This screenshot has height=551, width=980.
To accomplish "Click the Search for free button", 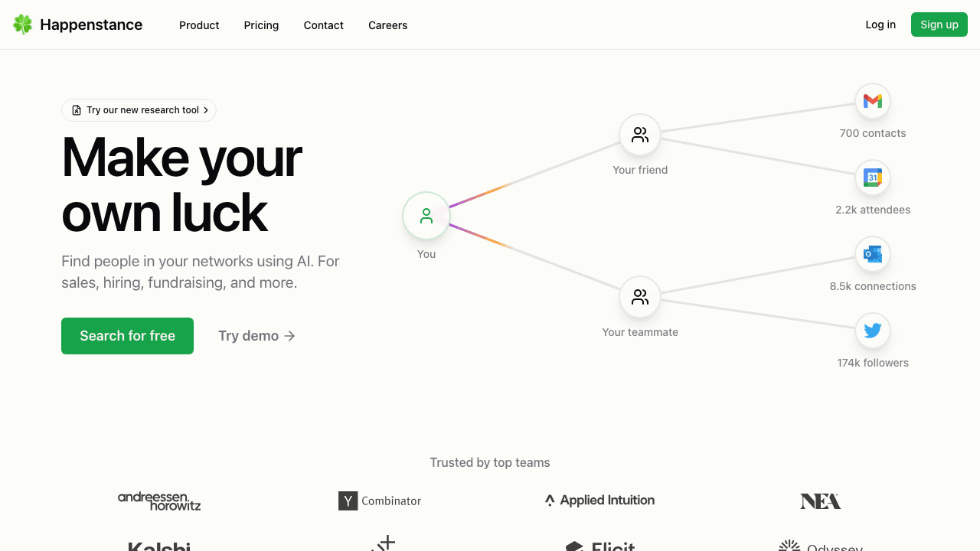I will pos(127,336).
